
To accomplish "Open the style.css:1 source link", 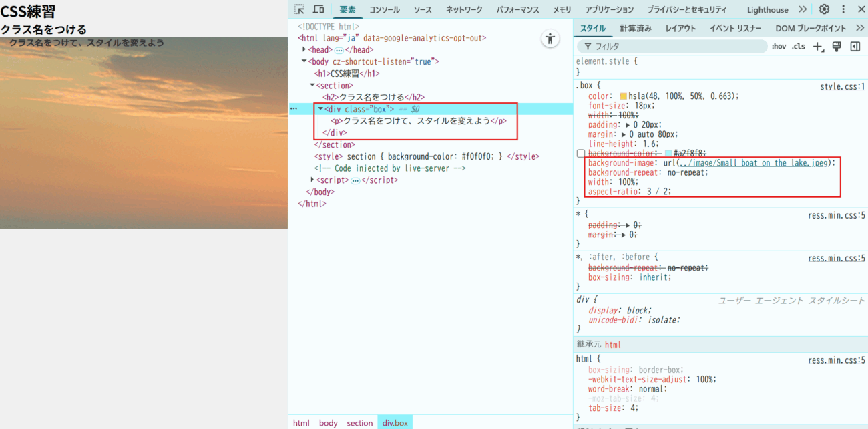I will click(842, 87).
